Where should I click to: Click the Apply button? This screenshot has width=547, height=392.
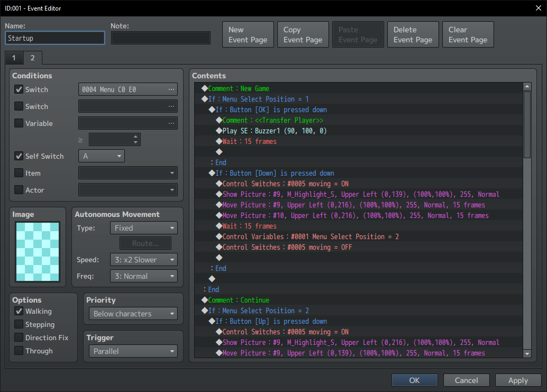click(518, 380)
